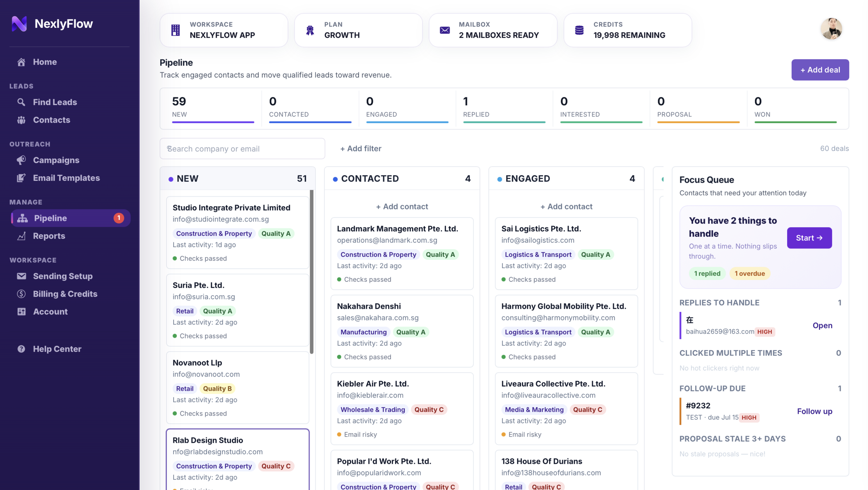The width and height of the screenshot is (868, 490).
Task: Click the "Focus Queue" panel title
Action: (x=707, y=180)
